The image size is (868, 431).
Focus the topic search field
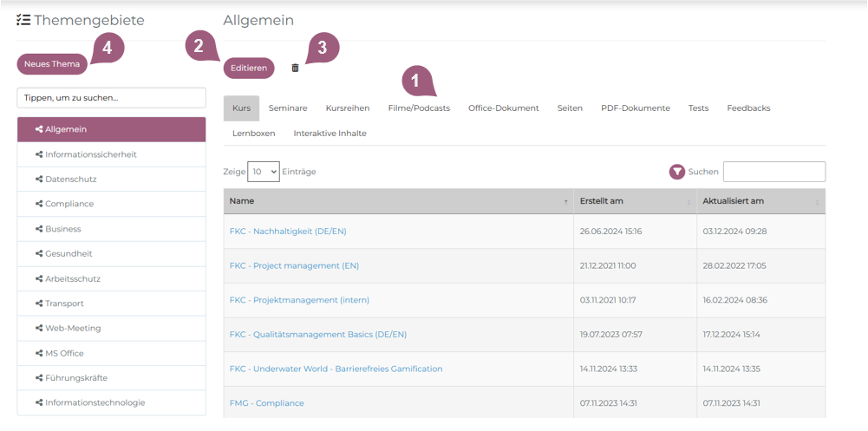pyautogui.click(x=111, y=98)
